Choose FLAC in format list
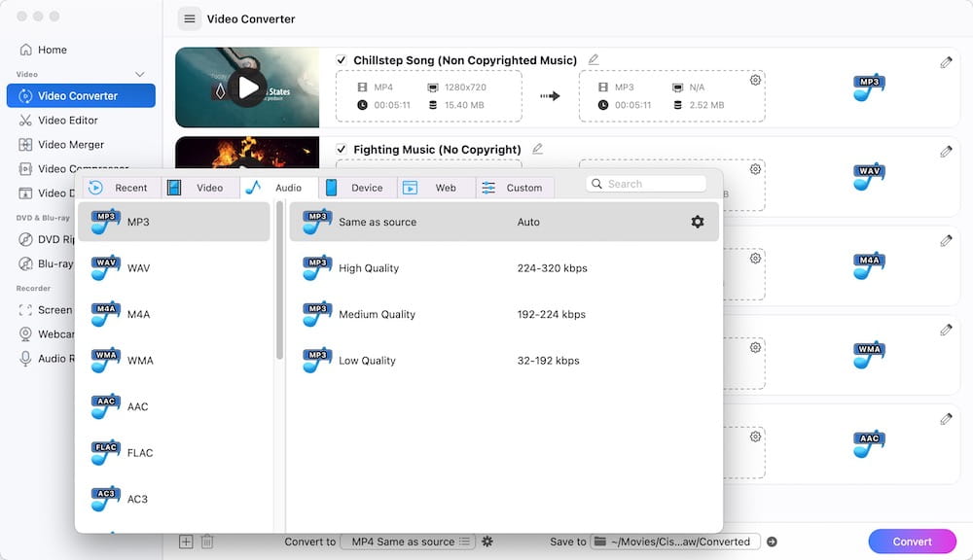Screen dimensions: 973x560 174,453
